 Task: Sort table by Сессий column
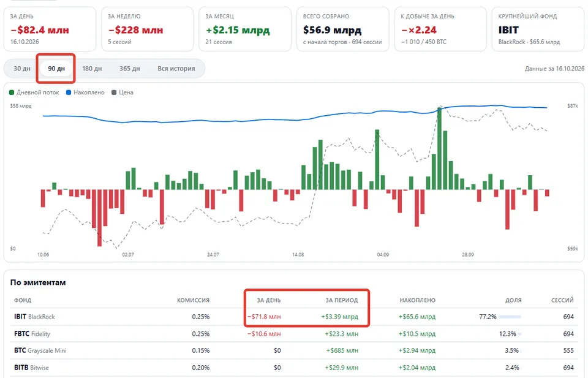click(x=562, y=300)
